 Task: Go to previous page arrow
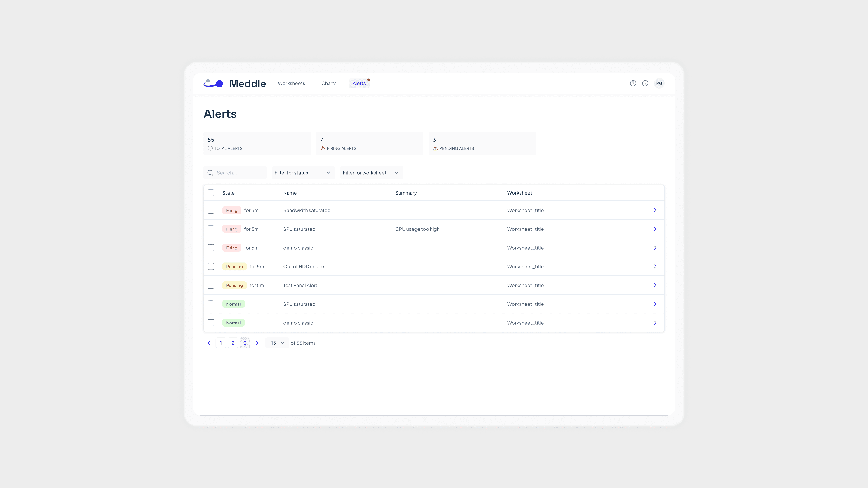coord(209,343)
